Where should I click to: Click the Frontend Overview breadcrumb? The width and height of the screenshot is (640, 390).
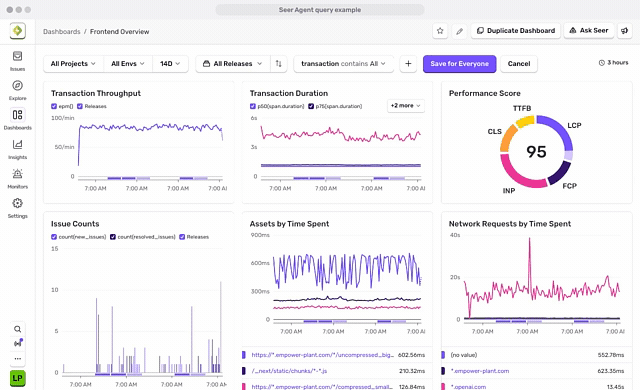tap(120, 31)
